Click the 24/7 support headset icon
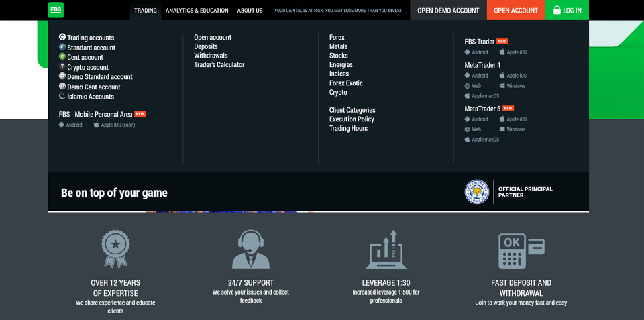This screenshot has height=320, width=644. (250, 250)
